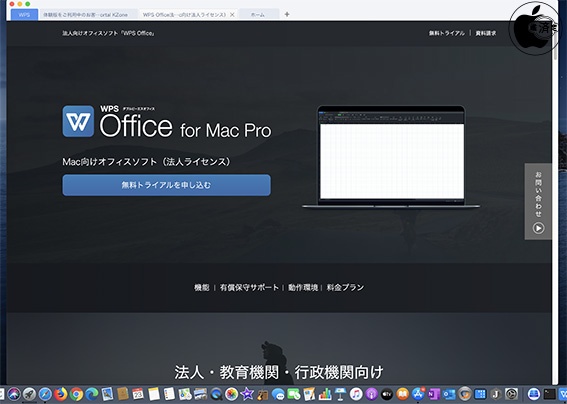Click the 法人向けオフィスソフト「WPS Office」 header title
Screen dimensions: 567x404
[108, 33]
